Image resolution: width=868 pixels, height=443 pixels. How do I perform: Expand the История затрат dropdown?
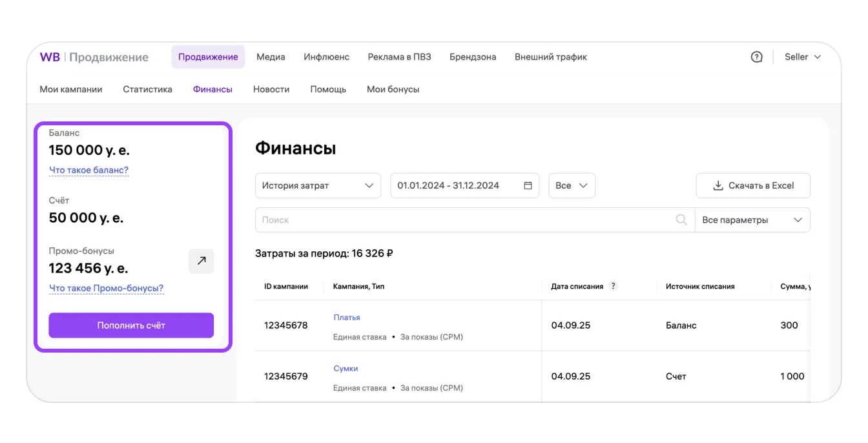(x=318, y=185)
